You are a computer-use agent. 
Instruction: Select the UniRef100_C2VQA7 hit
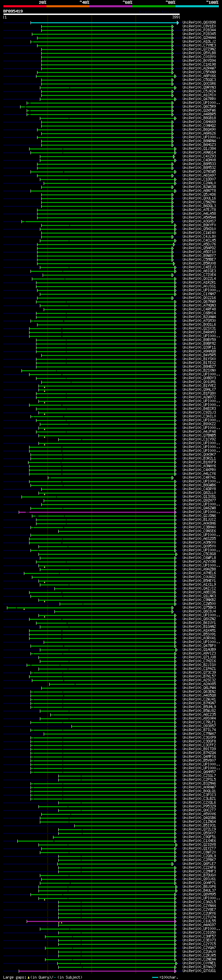[199, 948]
